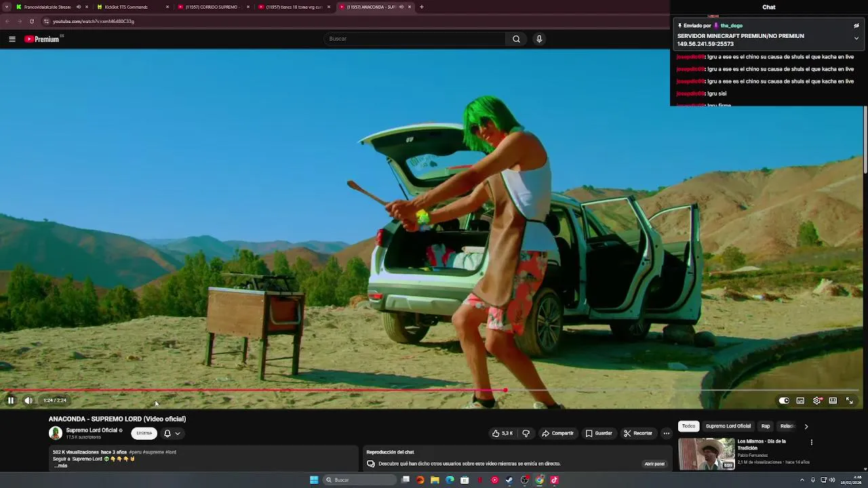This screenshot has height=488, width=868.
Task: Click the Unirme join button
Action: coord(144,433)
